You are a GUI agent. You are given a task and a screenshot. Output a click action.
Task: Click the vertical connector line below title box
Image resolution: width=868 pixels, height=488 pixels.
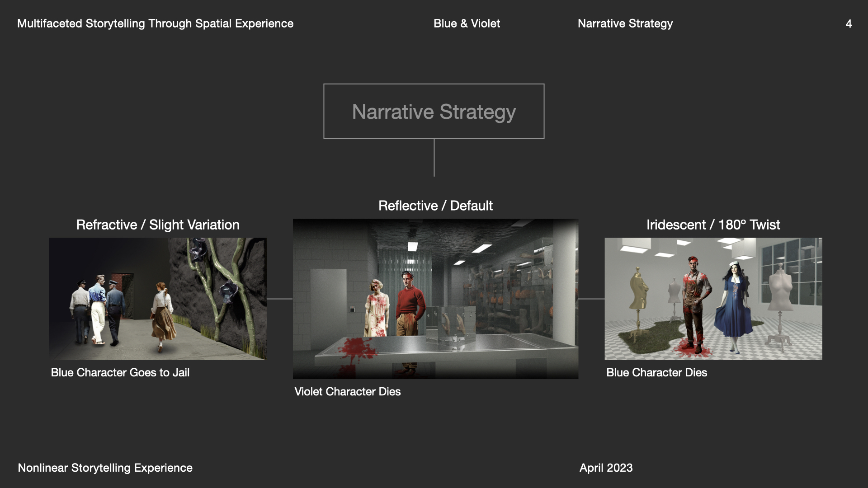click(434, 157)
